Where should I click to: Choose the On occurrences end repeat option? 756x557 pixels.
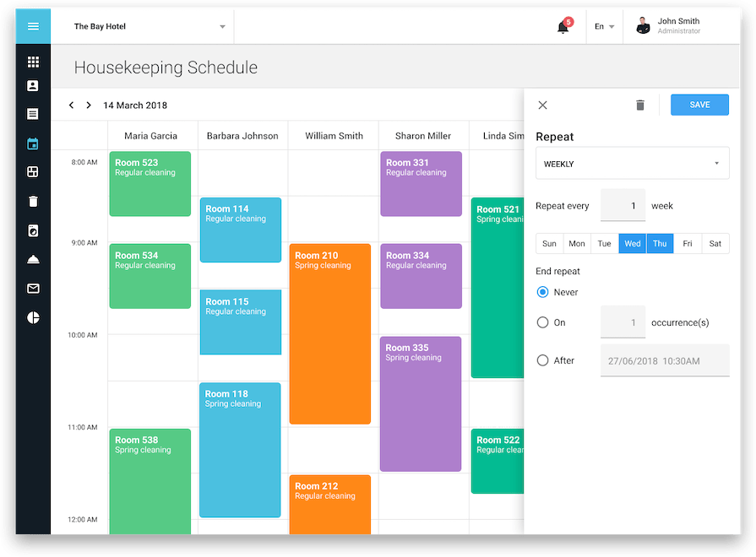(x=541, y=322)
